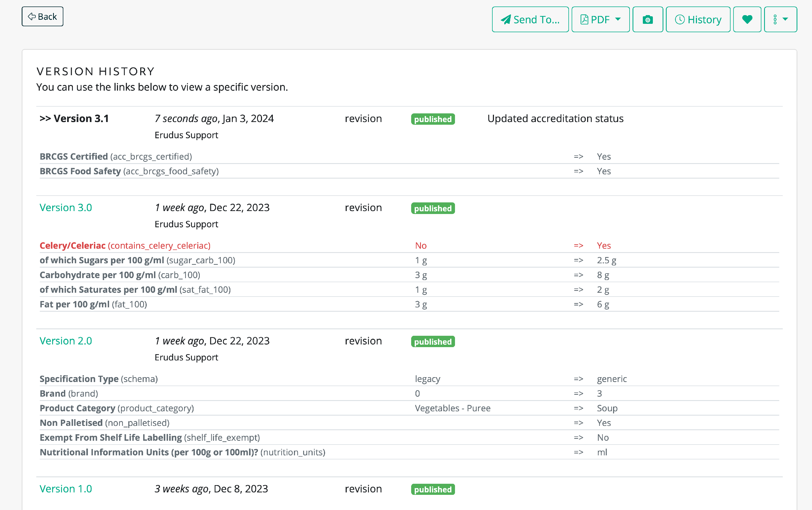Open Version 2.0 details
Image resolution: width=812 pixels, height=510 pixels.
click(66, 341)
